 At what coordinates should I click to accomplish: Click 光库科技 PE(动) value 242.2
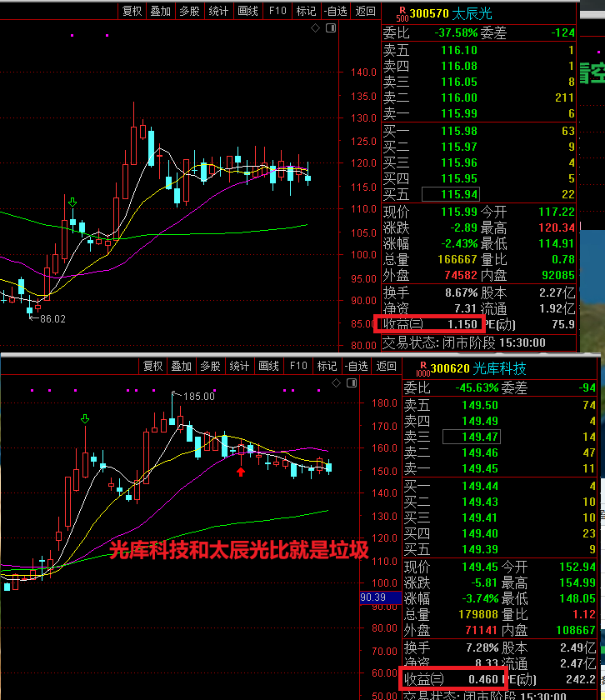581,680
